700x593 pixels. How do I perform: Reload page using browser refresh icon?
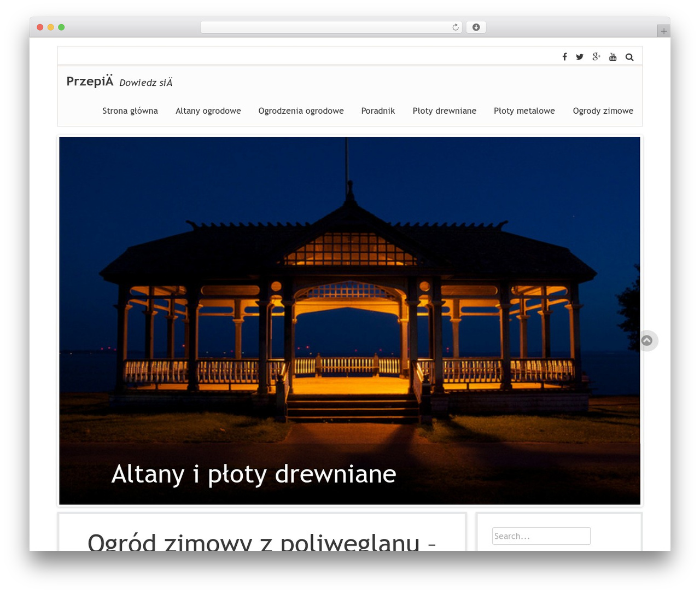(x=456, y=27)
